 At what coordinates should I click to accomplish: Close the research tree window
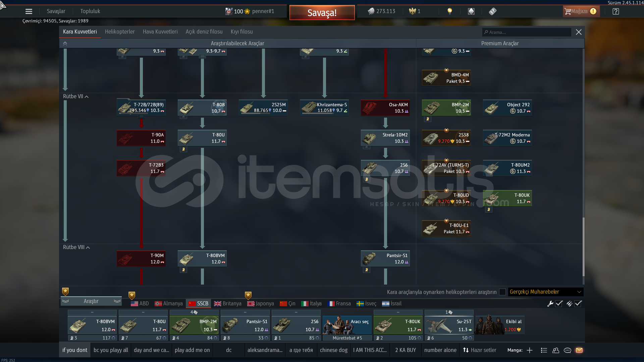click(579, 32)
